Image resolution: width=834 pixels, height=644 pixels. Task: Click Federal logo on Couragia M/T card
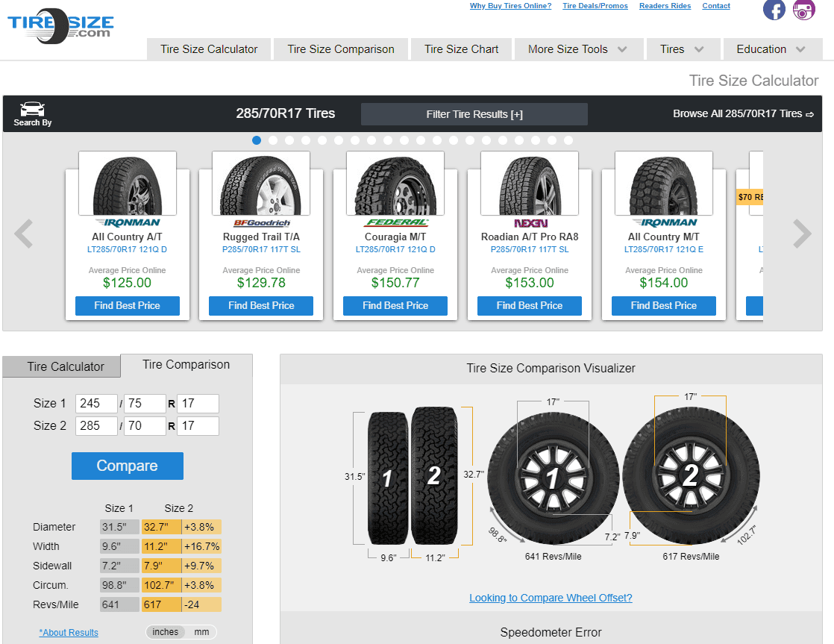[395, 222]
